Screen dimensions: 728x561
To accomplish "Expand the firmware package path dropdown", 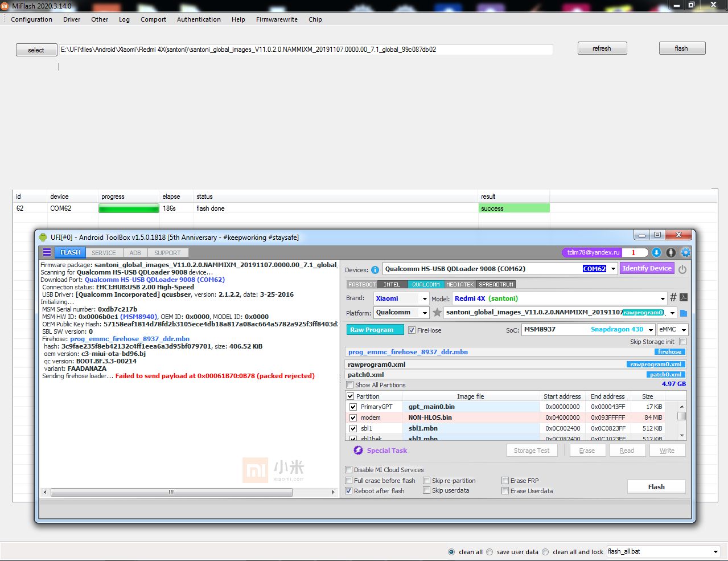I will coord(672,313).
